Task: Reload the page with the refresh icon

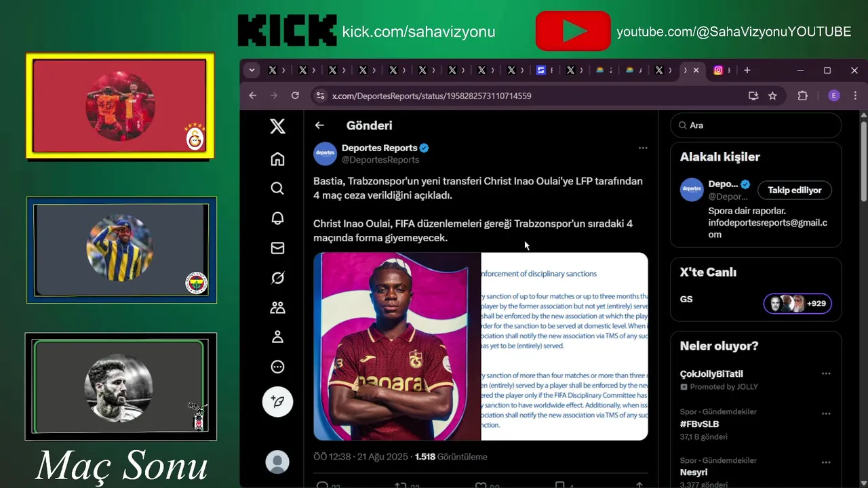Action: coord(295,96)
